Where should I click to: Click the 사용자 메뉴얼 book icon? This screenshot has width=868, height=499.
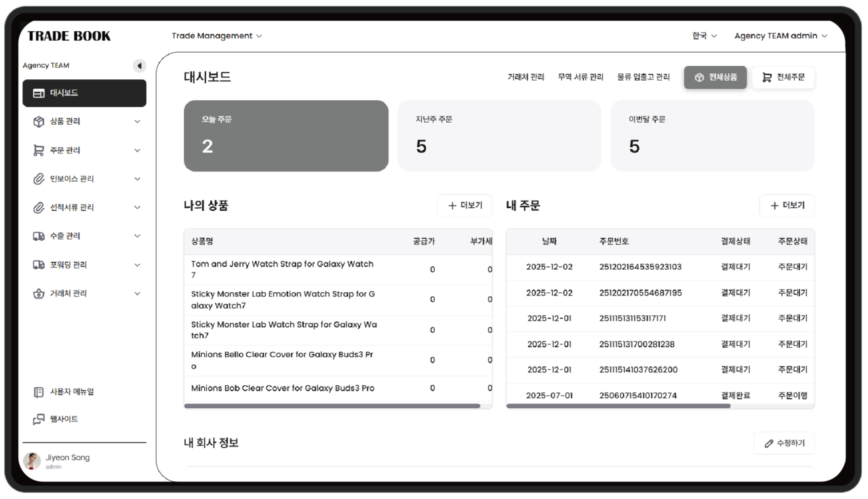(39, 392)
